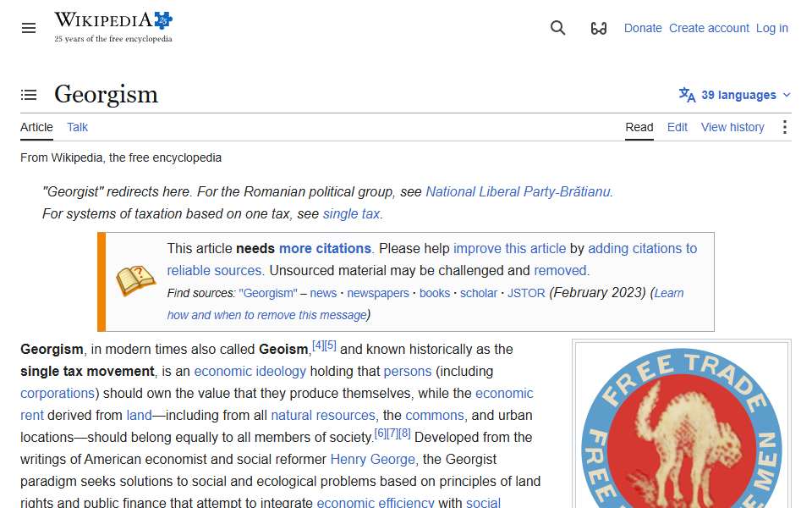Open Learn how to remove this message link
This screenshot has width=812, height=508.
click(x=266, y=315)
